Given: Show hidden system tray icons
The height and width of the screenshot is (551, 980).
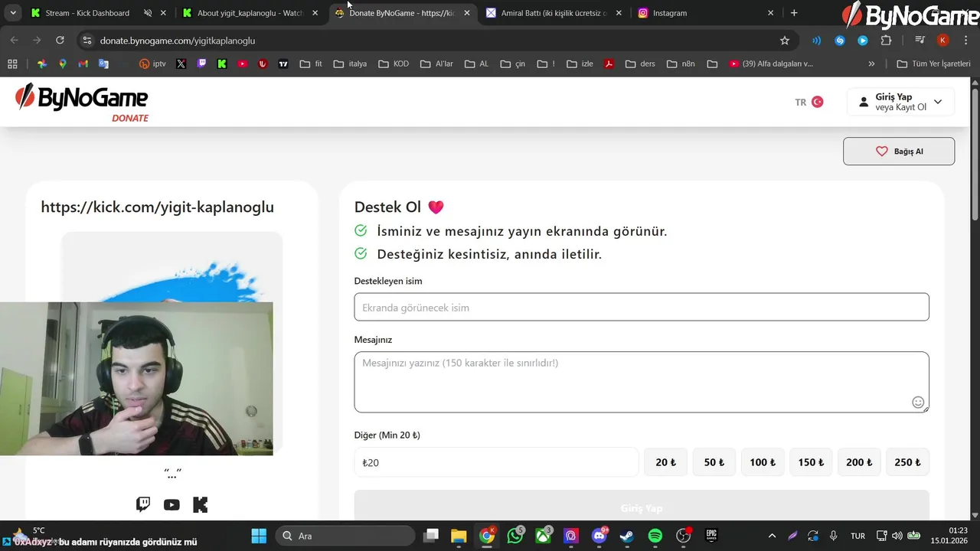Looking at the screenshot, I should click(x=772, y=536).
